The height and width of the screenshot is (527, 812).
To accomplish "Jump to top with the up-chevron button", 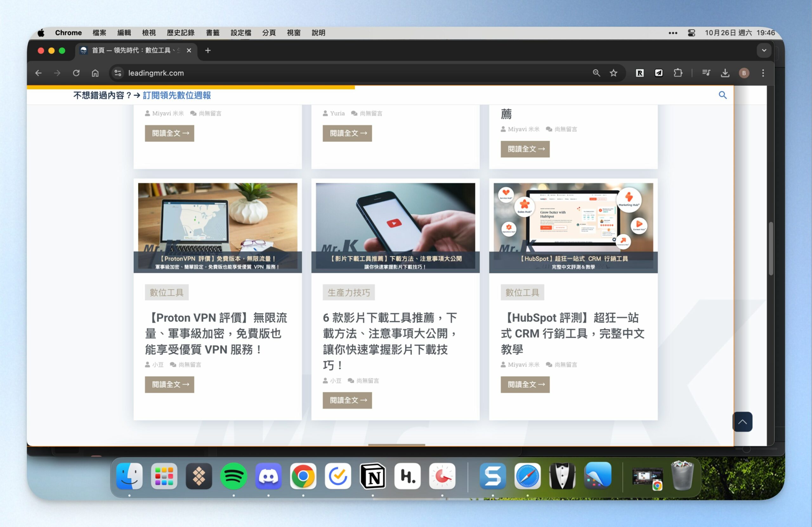I will (x=743, y=422).
